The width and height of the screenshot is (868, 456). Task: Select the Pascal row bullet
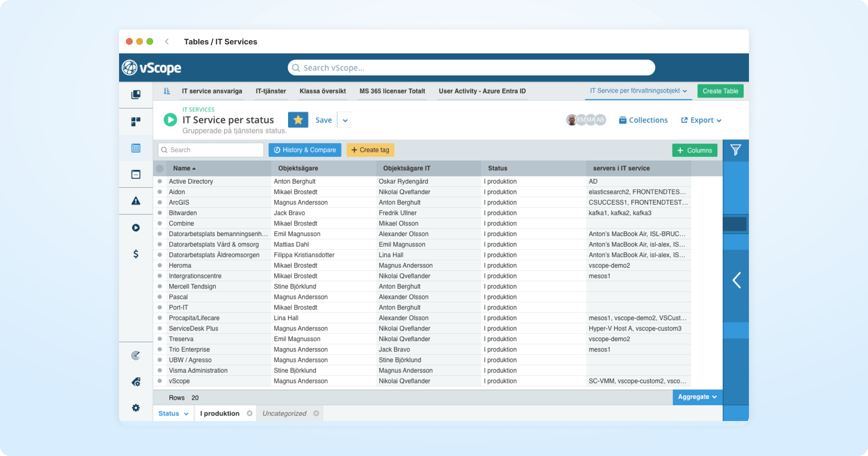[160, 297]
